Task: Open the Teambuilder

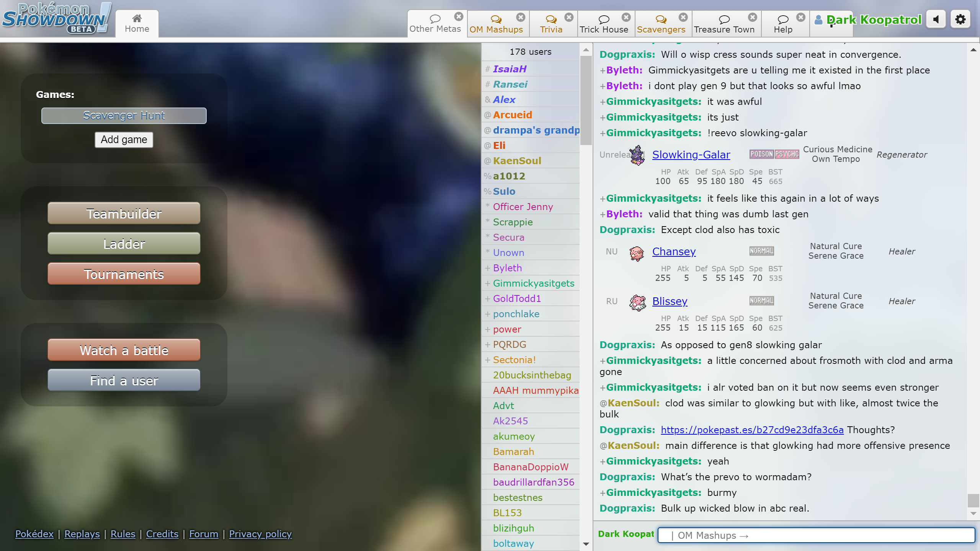Action: pyautogui.click(x=124, y=214)
